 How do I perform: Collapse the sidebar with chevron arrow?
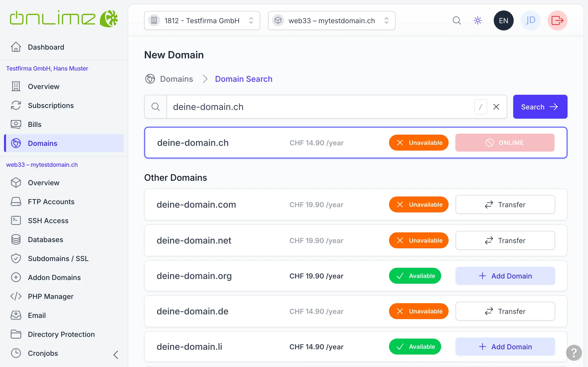pyautogui.click(x=116, y=355)
